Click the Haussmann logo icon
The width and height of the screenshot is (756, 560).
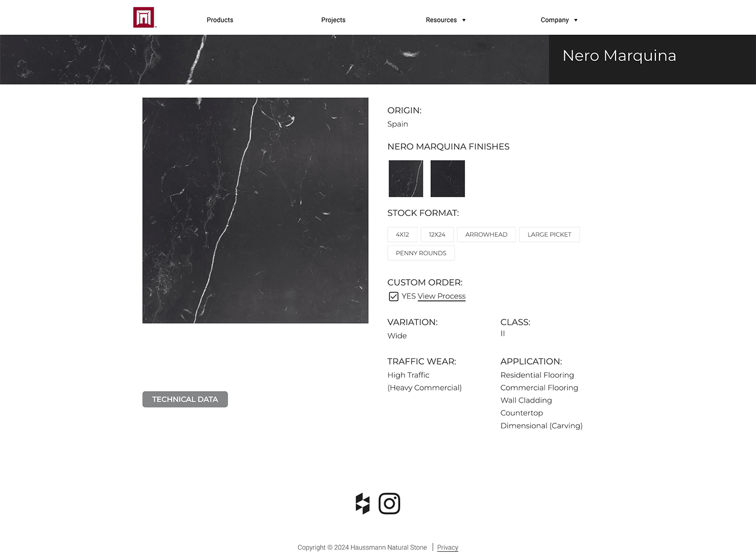[144, 17]
